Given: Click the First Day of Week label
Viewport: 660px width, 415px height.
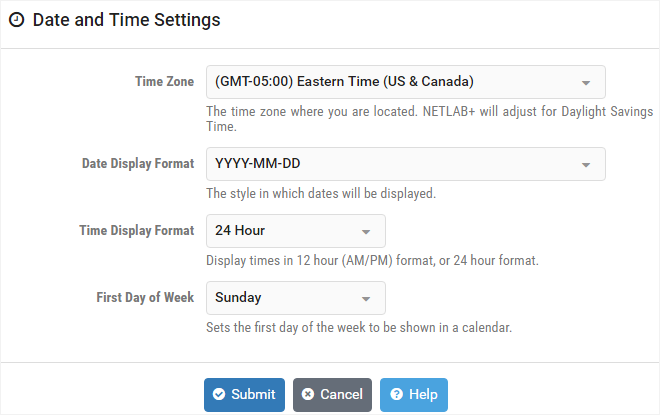Looking at the screenshot, I should (x=145, y=298).
